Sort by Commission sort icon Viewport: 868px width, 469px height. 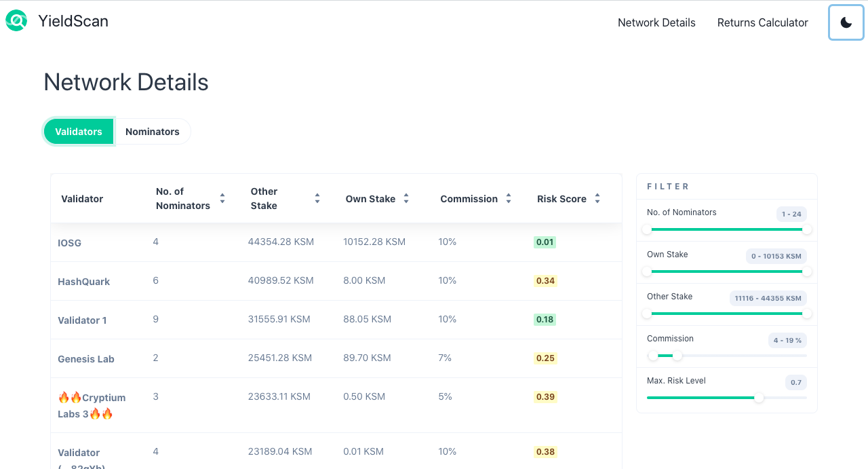point(509,199)
